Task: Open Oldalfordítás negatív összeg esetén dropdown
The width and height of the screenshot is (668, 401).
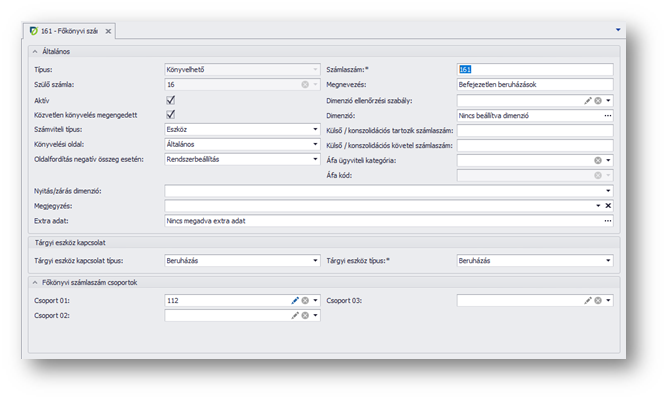Action: point(314,159)
